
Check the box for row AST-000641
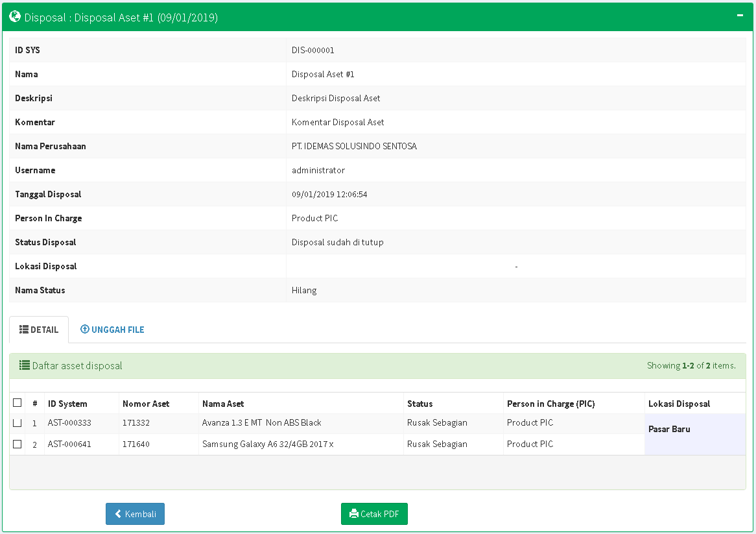coord(18,444)
